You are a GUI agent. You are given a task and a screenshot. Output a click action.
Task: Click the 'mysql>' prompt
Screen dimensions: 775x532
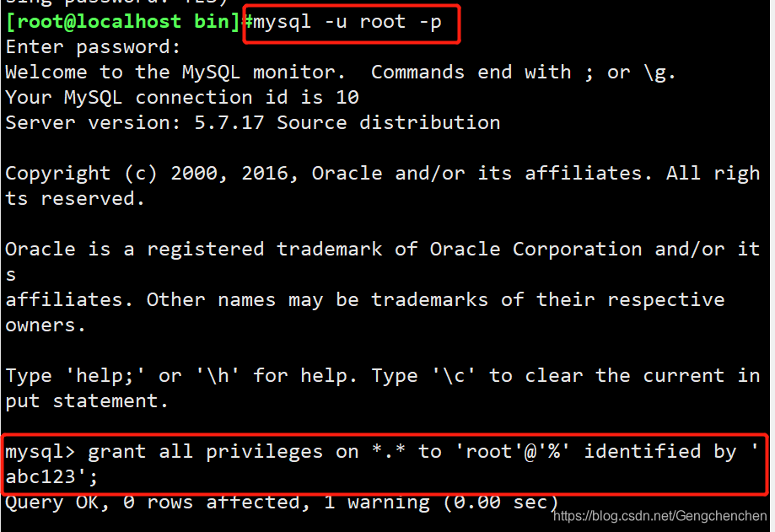coord(40,452)
